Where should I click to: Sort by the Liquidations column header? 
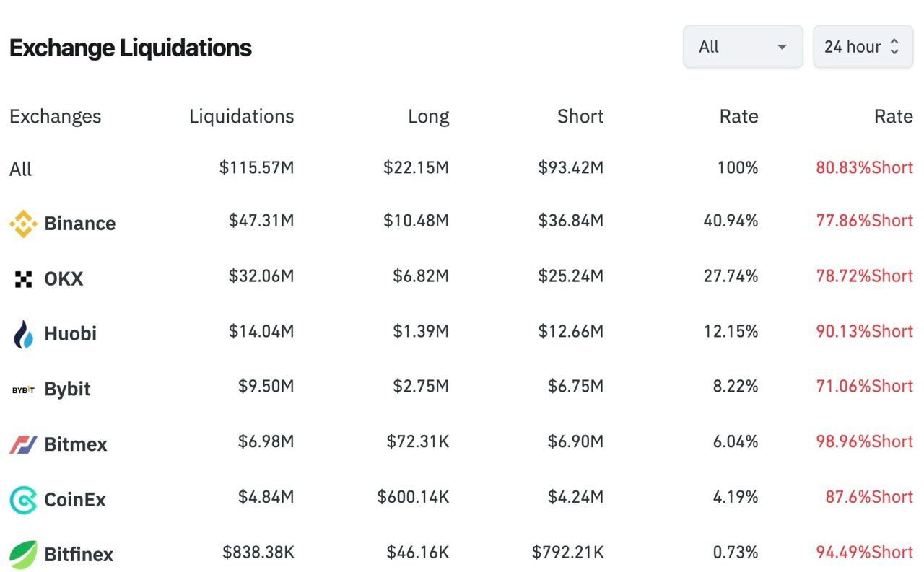click(241, 116)
